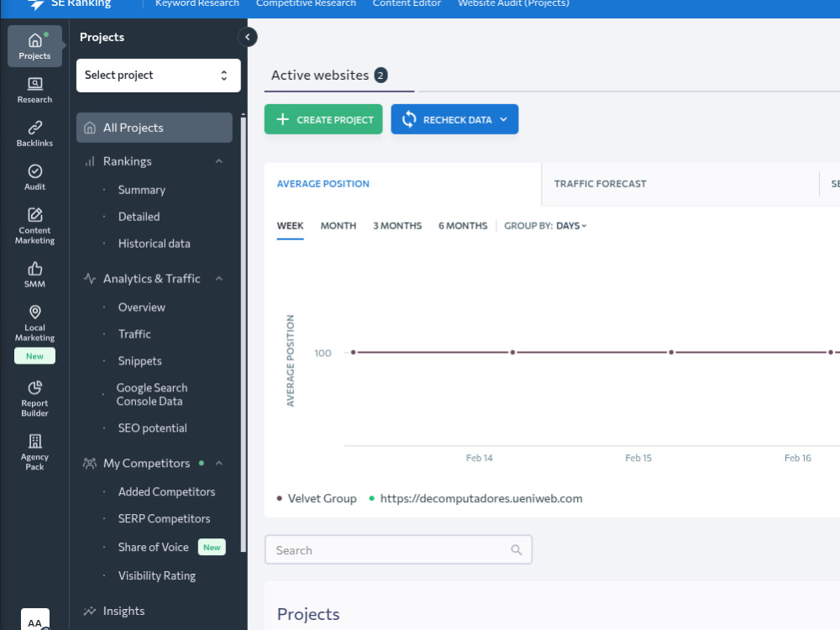The image size is (840, 630).
Task: Open Traffic under Analytics
Action: [x=134, y=333]
